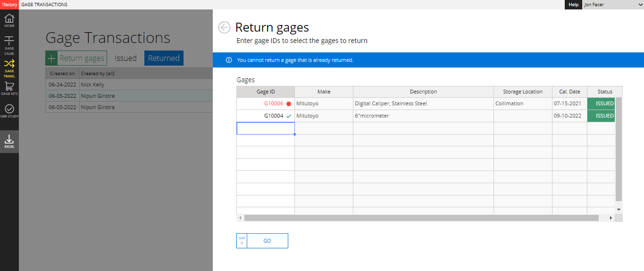This screenshot has width=644, height=271.
Task: Switch to the Returned tab
Action: point(164,59)
